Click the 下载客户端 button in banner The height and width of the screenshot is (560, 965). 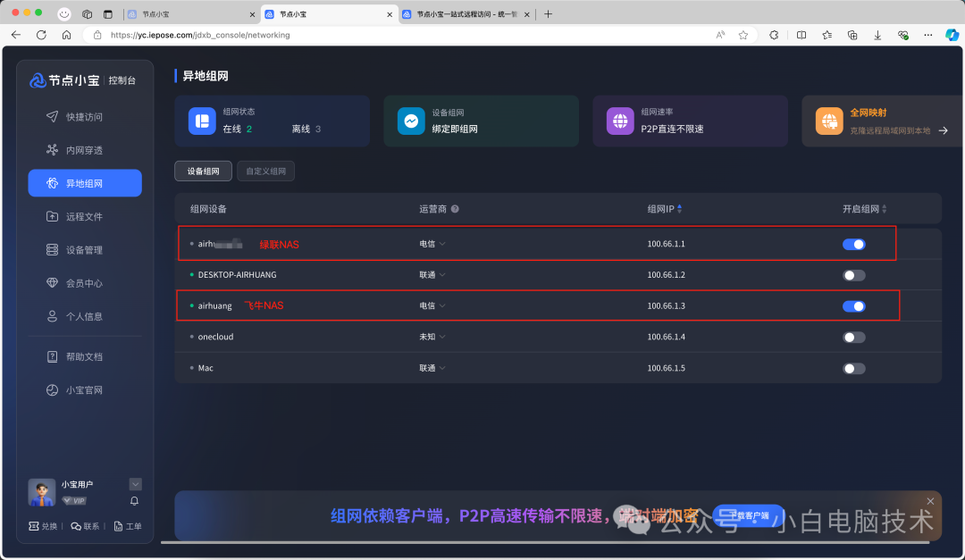click(x=749, y=515)
